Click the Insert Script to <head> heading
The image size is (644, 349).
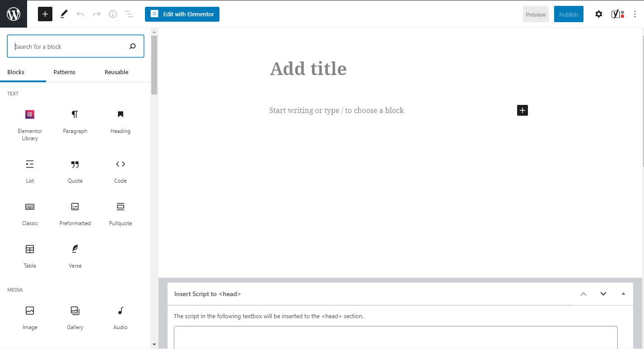tap(208, 294)
